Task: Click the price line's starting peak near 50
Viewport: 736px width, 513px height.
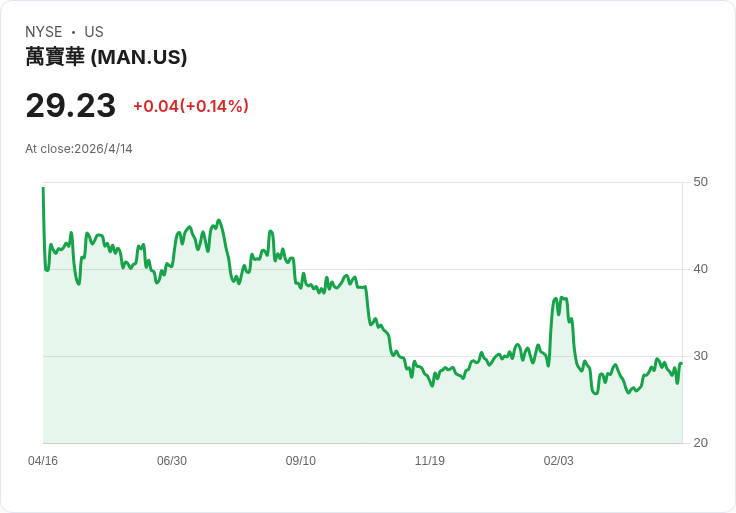Action: click(x=43, y=189)
